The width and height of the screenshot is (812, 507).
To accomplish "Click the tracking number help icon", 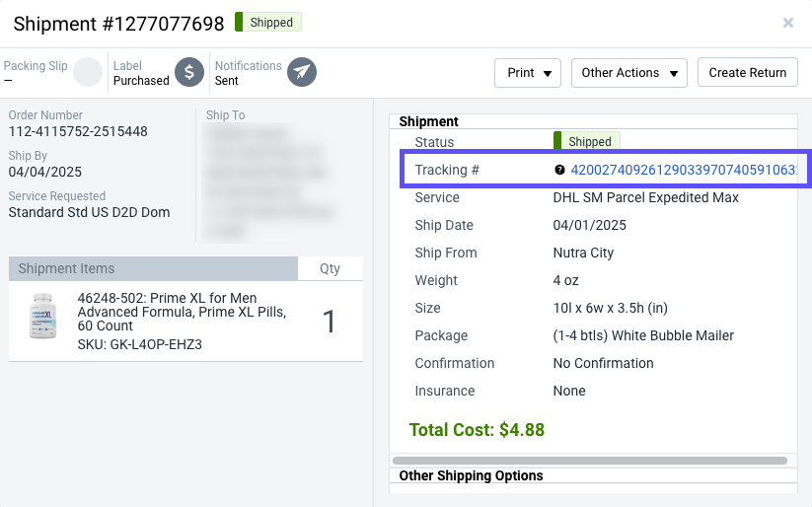I will [x=559, y=170].
